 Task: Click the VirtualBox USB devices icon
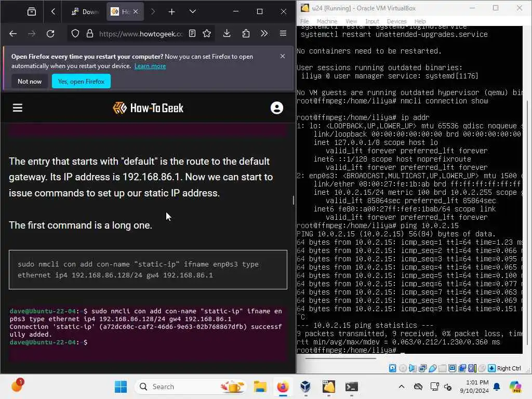(433, 368)
